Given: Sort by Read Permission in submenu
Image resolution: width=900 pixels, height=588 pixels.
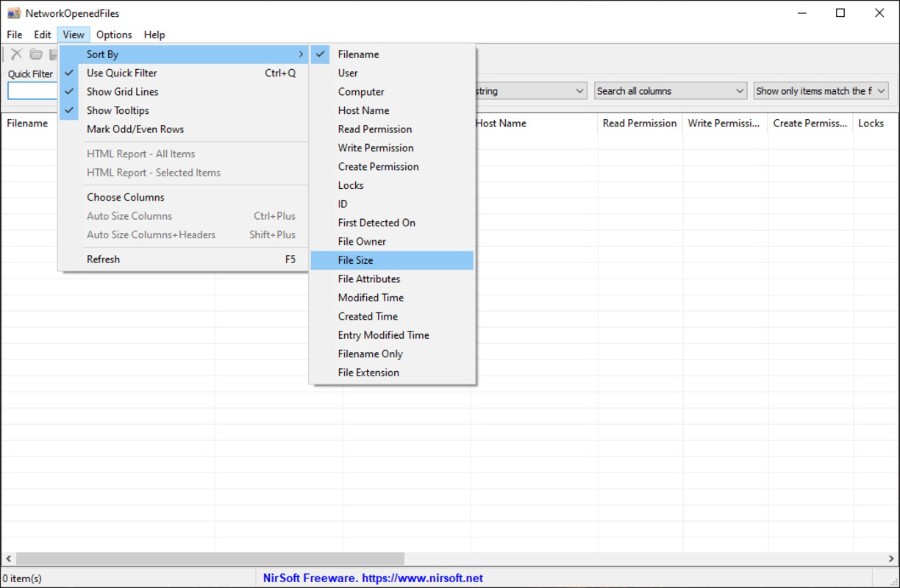Looking at the screenshot, I should tap(392, 129).
